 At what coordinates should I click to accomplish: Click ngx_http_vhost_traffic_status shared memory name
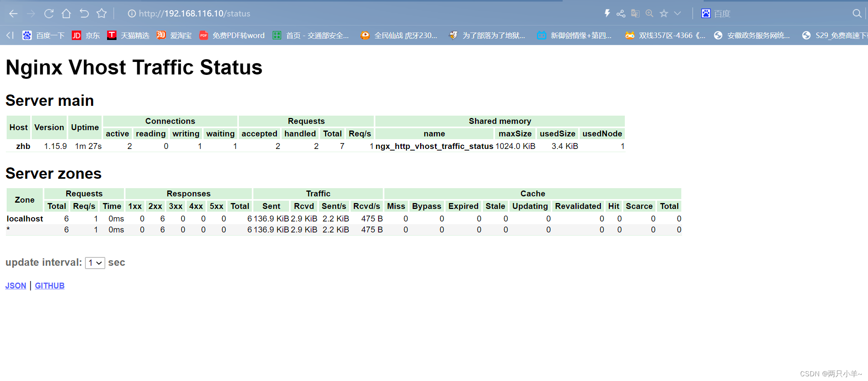[434, 146]
